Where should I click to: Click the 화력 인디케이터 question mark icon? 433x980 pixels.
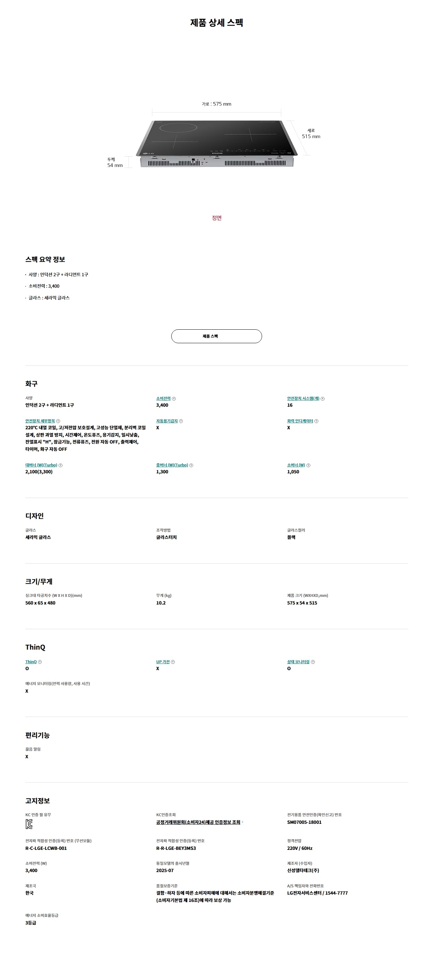pos(316,421)
